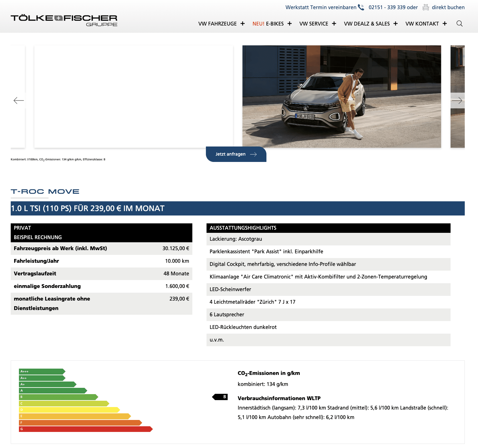Advance carousel with right arrow
Viewport: 478px width, 448px height.
(x=457, y=101)
